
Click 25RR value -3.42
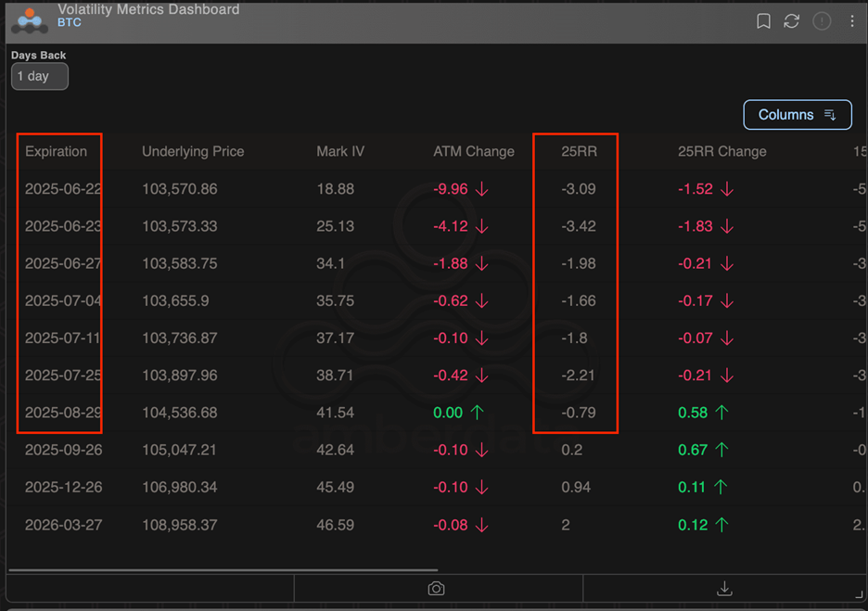pos(579,226)
